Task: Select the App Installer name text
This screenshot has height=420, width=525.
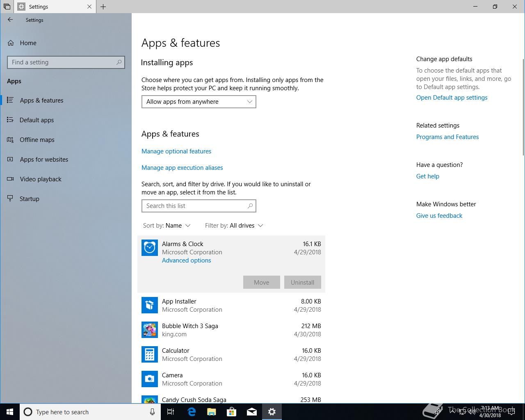Action: click(x=179, y=301)
